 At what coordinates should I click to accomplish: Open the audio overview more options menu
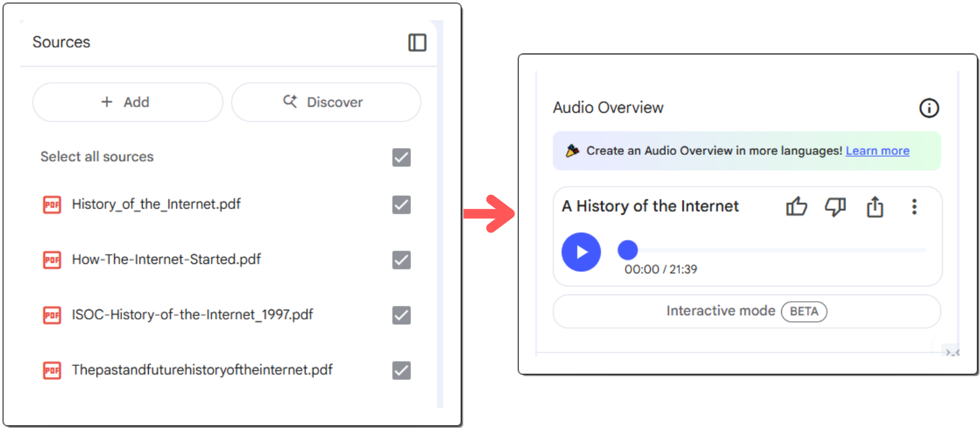(x=914, y=207)
